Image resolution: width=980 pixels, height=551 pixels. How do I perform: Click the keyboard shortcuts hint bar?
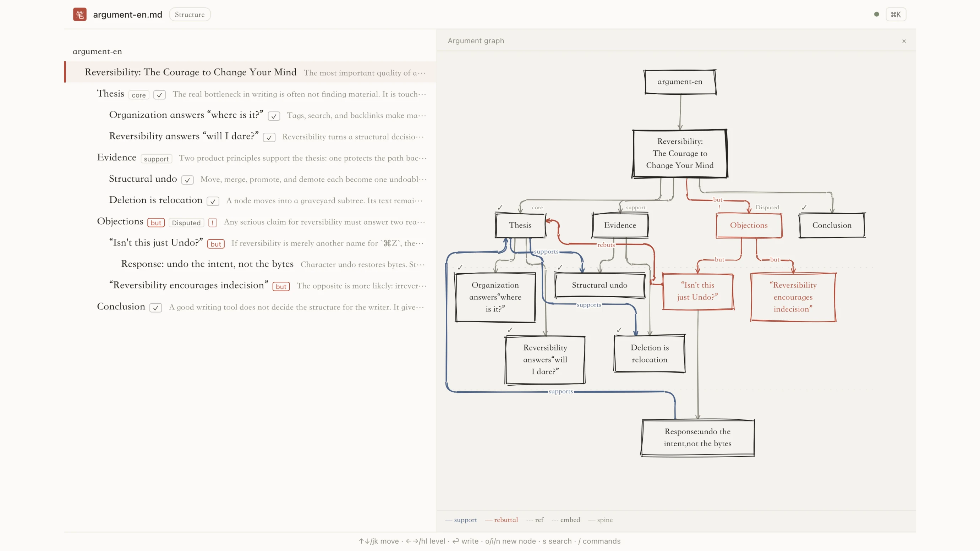coord(489,541)
